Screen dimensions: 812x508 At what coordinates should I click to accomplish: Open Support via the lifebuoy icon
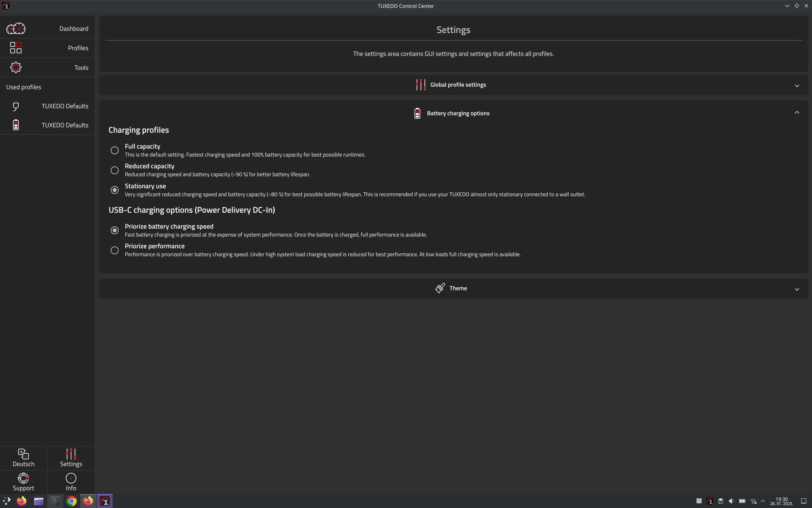[x=23, y=478]
